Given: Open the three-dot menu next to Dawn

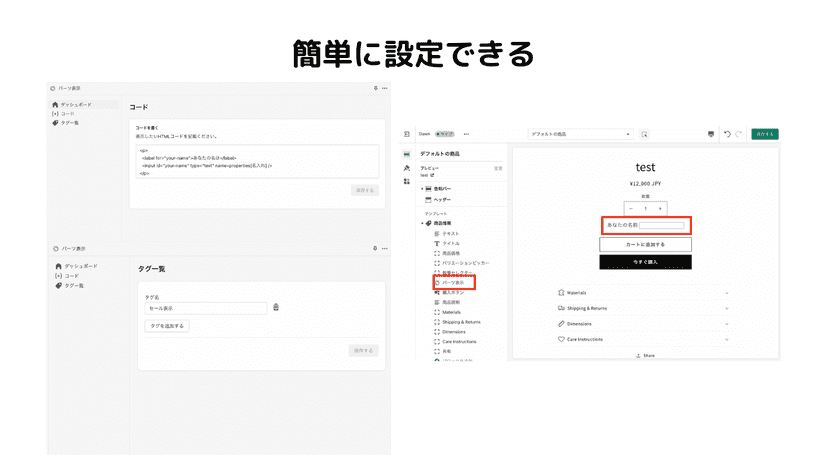Looking at the screenshot, I should (466, 134).
